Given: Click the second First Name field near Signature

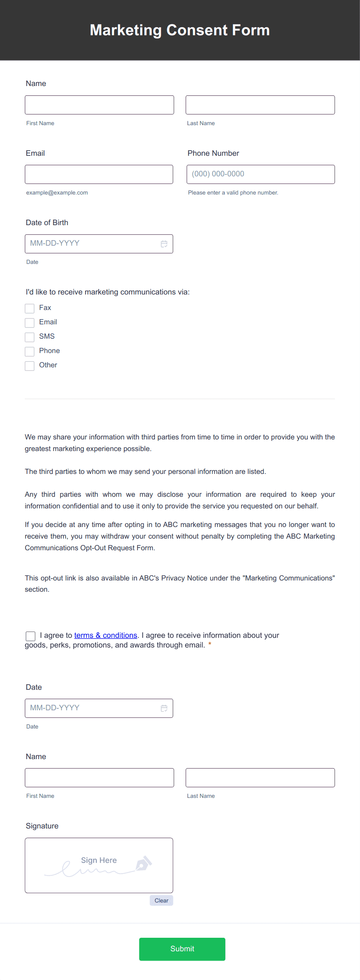Looking at the screenshot, I should coord(99,777).
